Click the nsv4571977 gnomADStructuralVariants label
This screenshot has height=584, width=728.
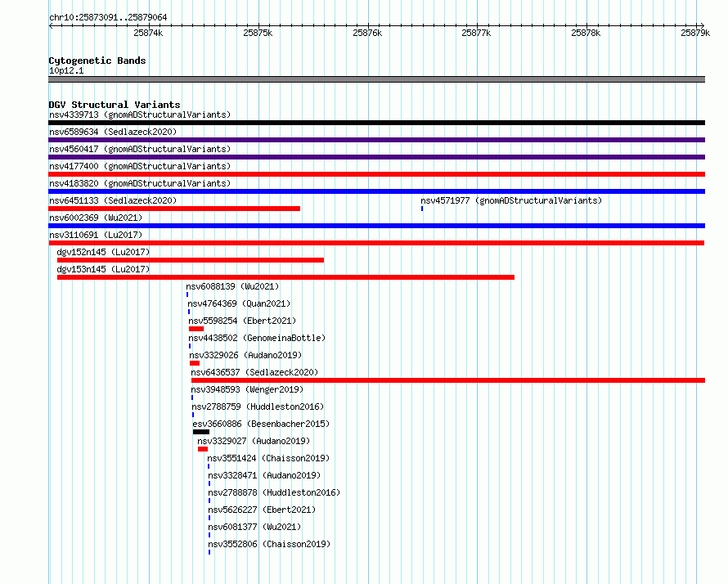(x=511, y=200)
